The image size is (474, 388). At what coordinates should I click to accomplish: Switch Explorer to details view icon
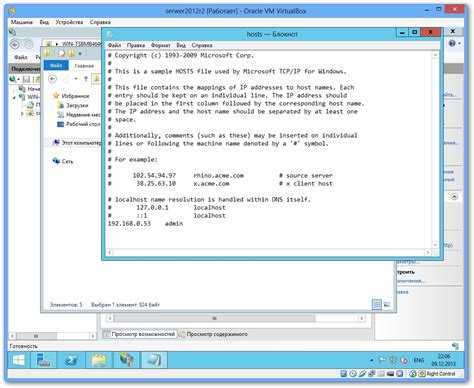(377, 304)
